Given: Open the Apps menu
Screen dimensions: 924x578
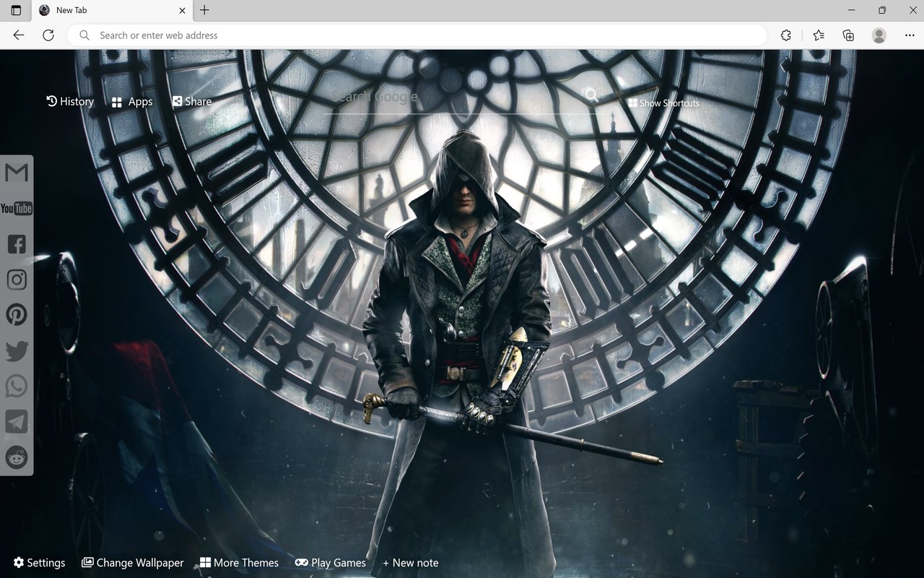Looking at the screenshot, I should pos(132,102).
